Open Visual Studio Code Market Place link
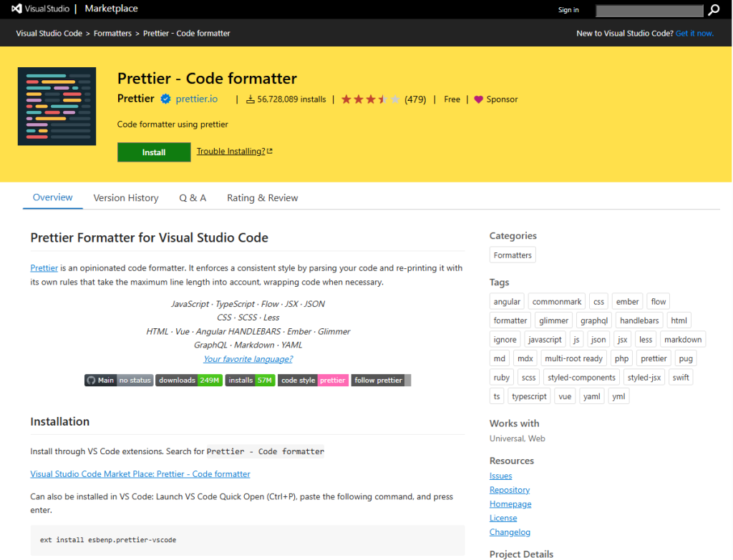Screen dimensions: 733x560 coord(140,473)
